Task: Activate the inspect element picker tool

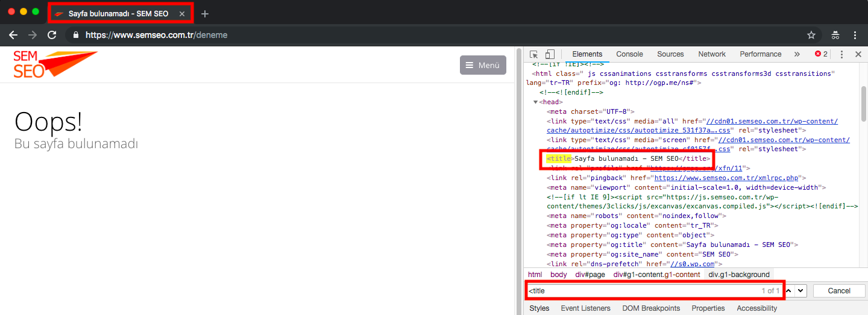Action: coord(534,54)
